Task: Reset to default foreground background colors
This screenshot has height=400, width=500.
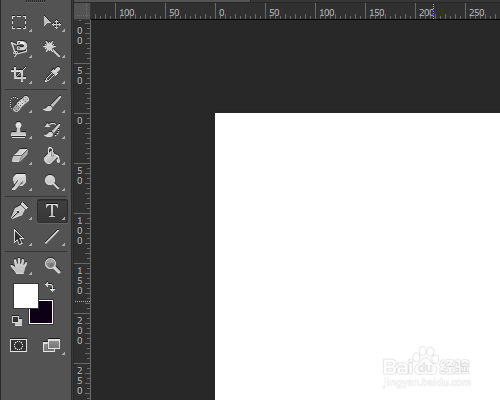Action: coord(17,321)
